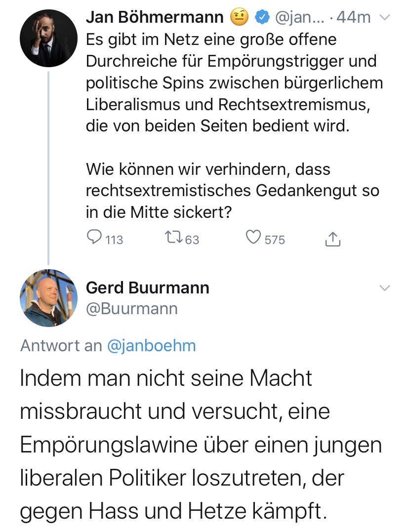Open the @janboehm mention link

151,346
